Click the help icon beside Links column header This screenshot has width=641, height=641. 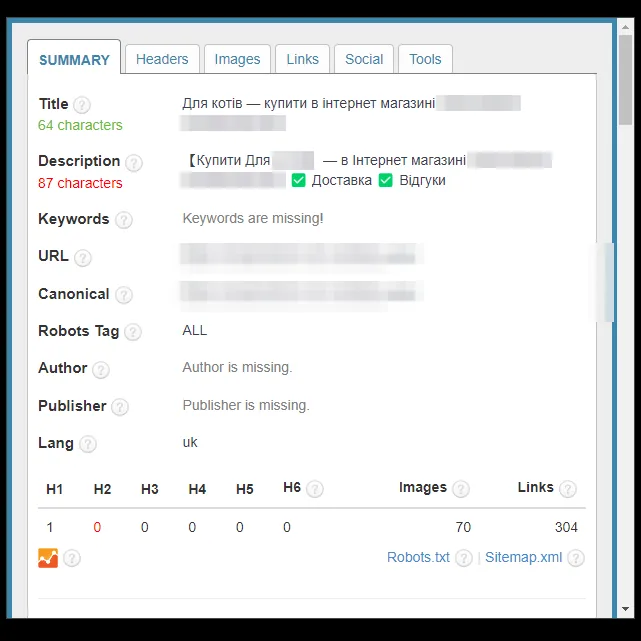click(568, 489)
